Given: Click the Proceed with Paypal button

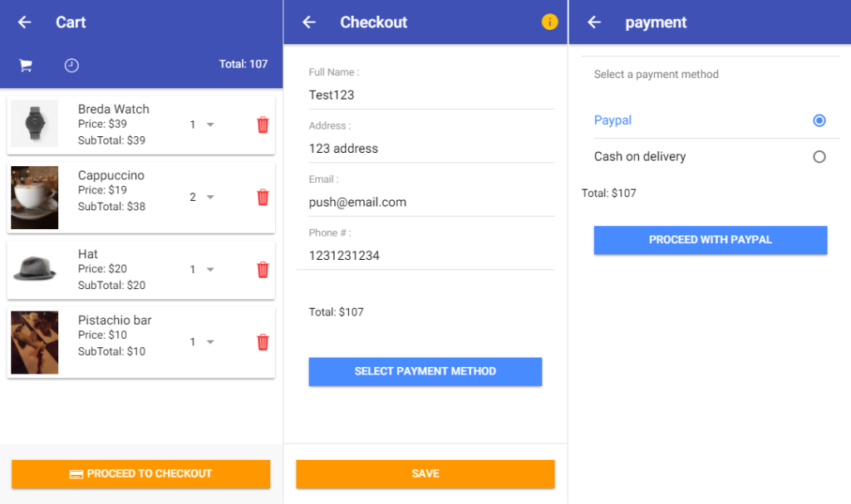Looking at the screenshot, I should coord(711,240).
